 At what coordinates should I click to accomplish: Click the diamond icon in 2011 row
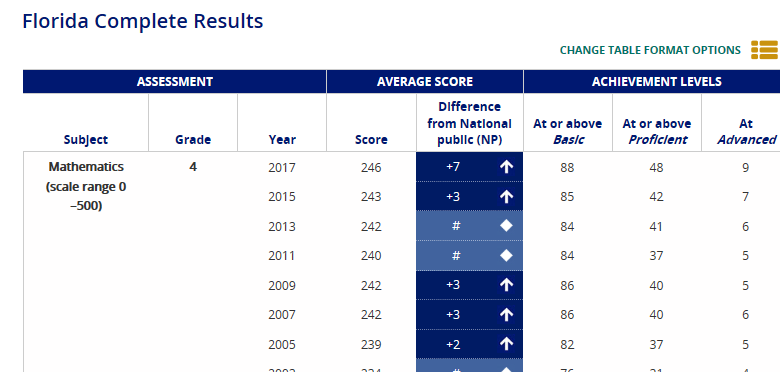(x=506, y=256)
